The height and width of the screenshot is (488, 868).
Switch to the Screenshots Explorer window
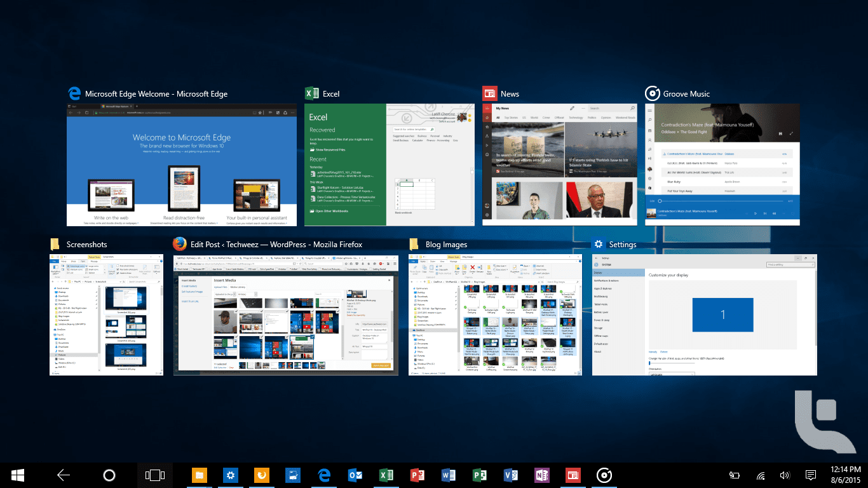(x=107, y=315)
